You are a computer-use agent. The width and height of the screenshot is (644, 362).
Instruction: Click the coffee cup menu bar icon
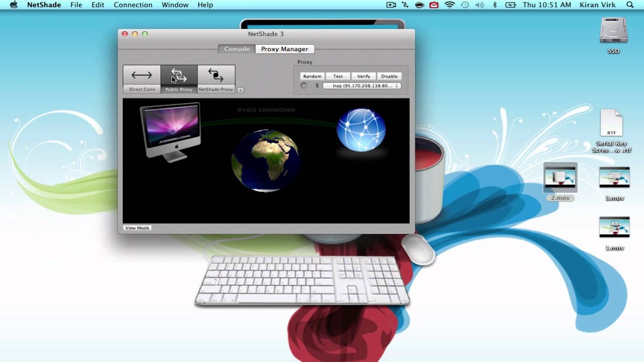point(420,5)
